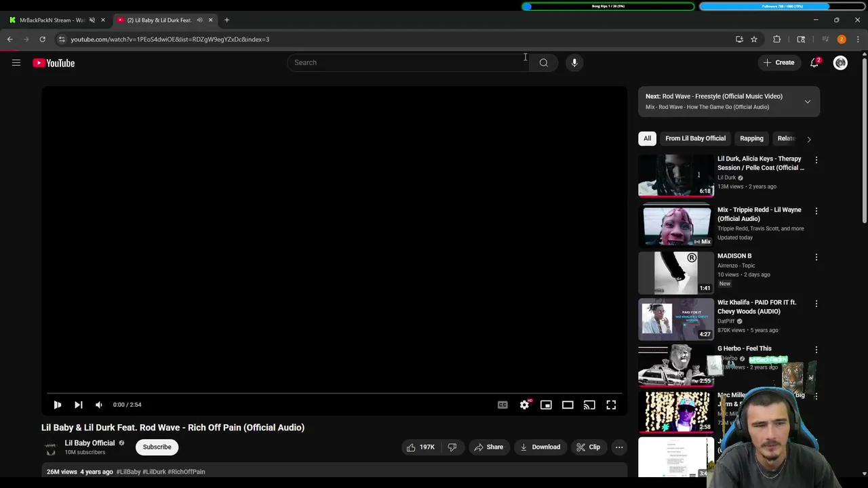Open the YouTube guide hamburger menu
The height and width of the screenshot is (488, 868).
16,63
